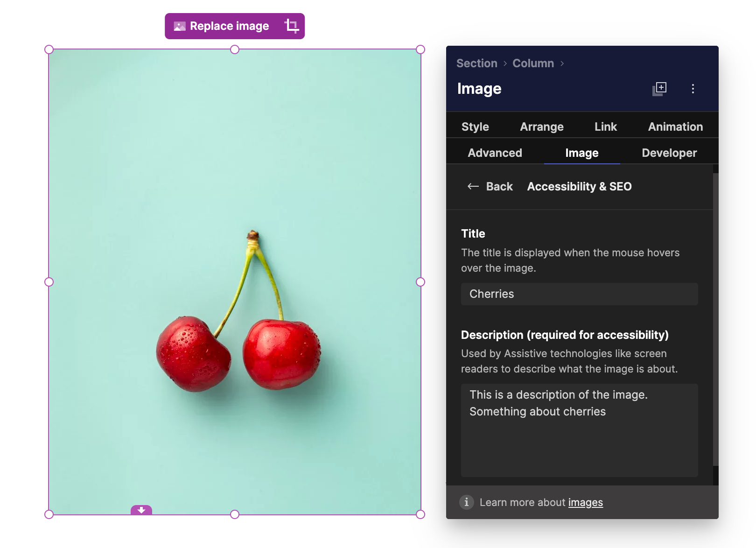Click the add-to-library icon in panel header
Screen dimensions: 756x548
659,89
